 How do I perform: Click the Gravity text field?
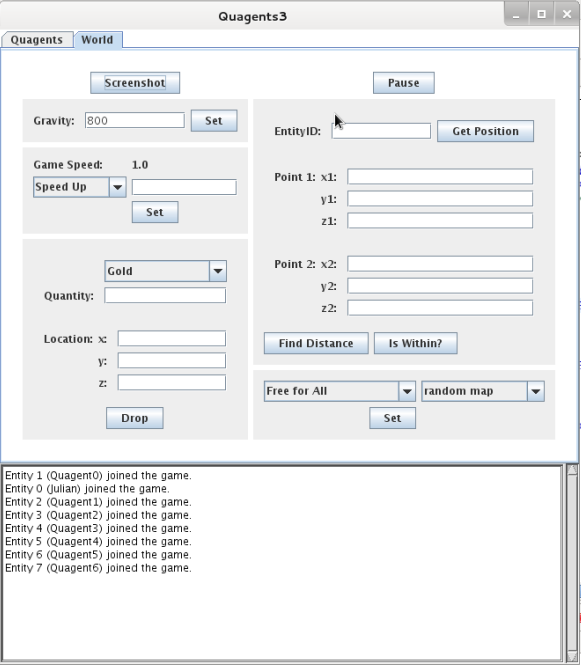pos(134,120)
